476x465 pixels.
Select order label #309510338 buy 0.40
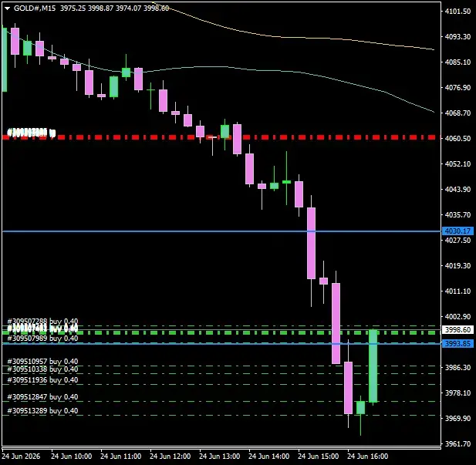tap(42, 369)
